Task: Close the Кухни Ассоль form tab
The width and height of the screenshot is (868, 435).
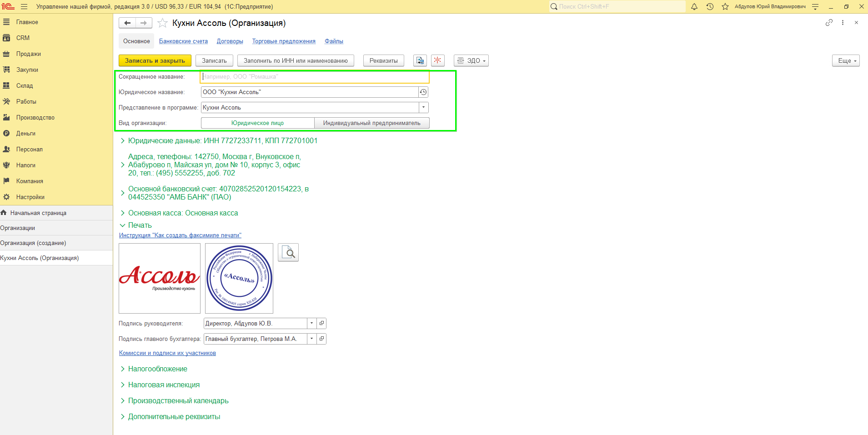Action: (856, 23)
